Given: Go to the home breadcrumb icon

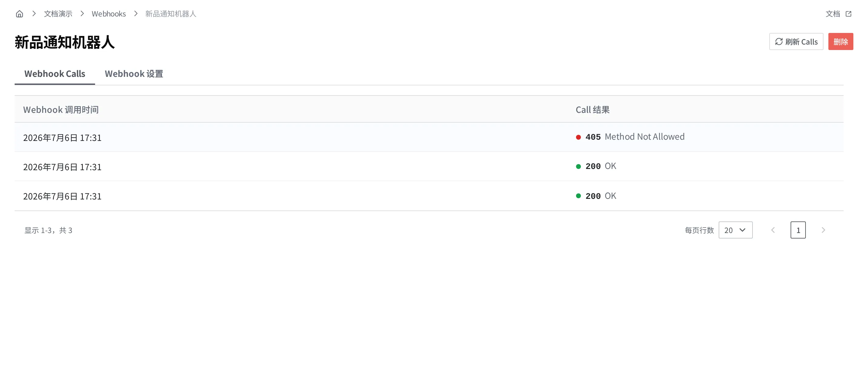Looking at the screenshot, I should coord(20,14).
